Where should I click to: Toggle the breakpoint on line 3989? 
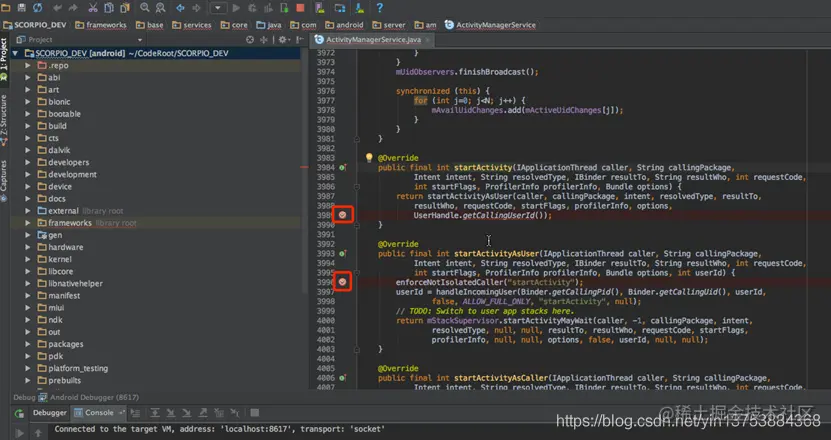pos(342,215)
